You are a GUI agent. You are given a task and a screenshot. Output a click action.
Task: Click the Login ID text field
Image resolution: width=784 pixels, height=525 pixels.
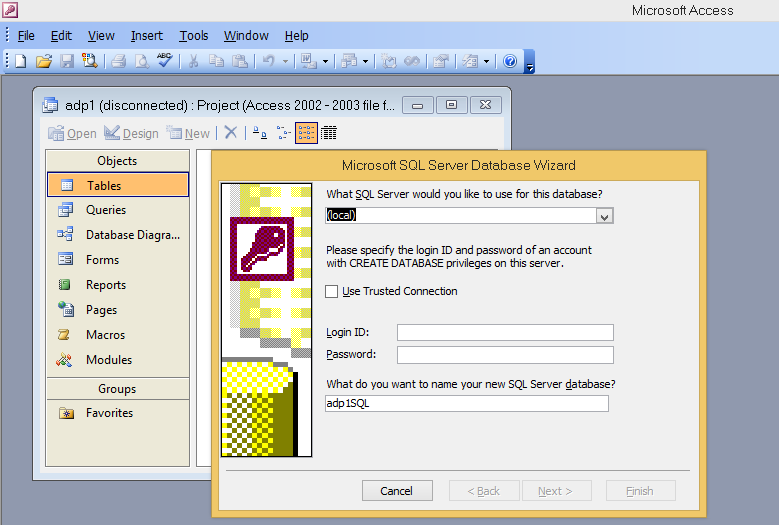click(x=505, y=333)
